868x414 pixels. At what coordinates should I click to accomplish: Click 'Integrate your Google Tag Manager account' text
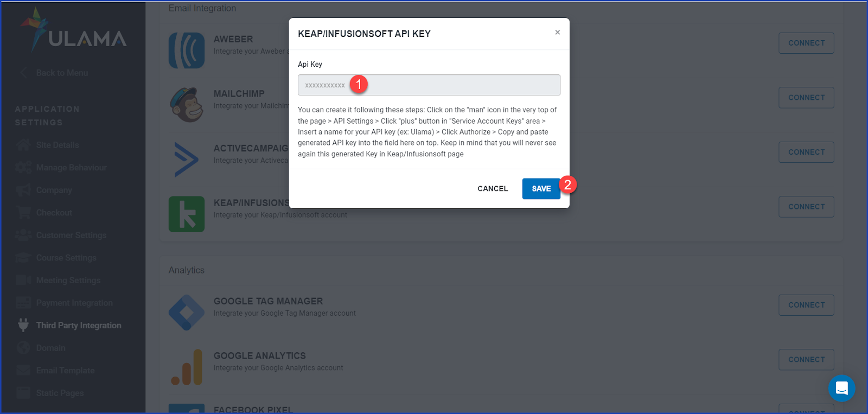pos(285,313)
